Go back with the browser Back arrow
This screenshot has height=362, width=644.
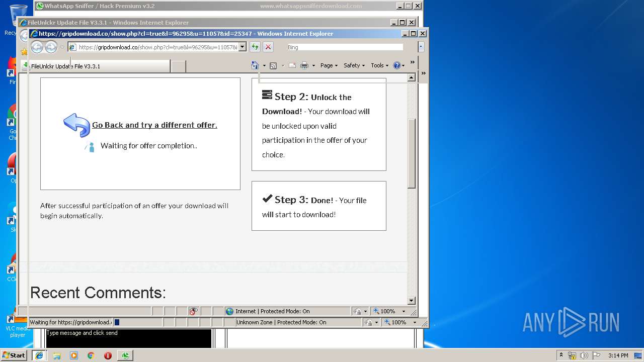pyautogui.click(x=37, y=47)
